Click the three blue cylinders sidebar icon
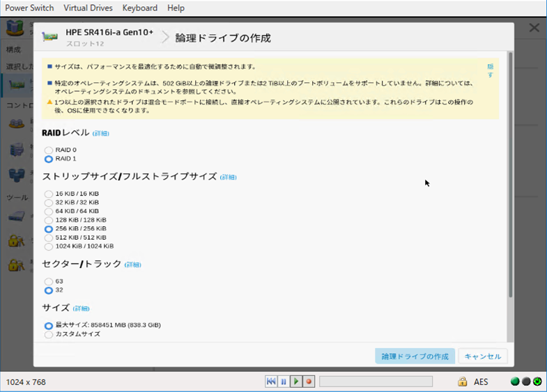Image resolution: width=547 pixels, height=392 pixels. 17,175
